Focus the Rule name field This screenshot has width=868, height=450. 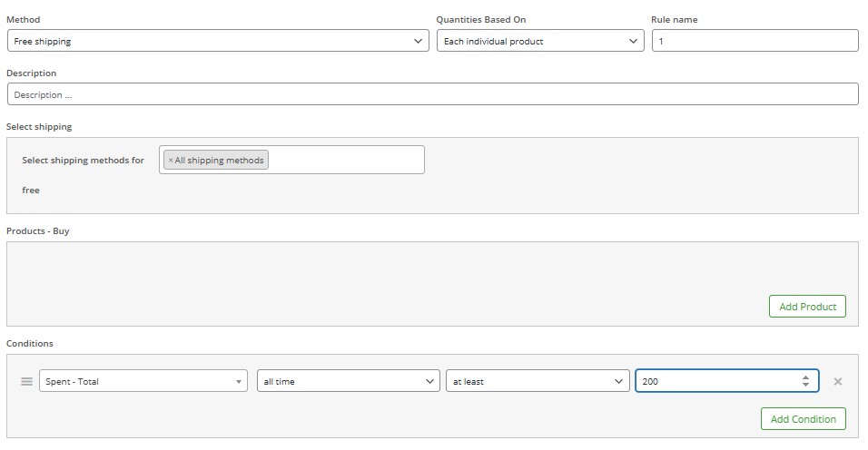(x=755, y=41)
